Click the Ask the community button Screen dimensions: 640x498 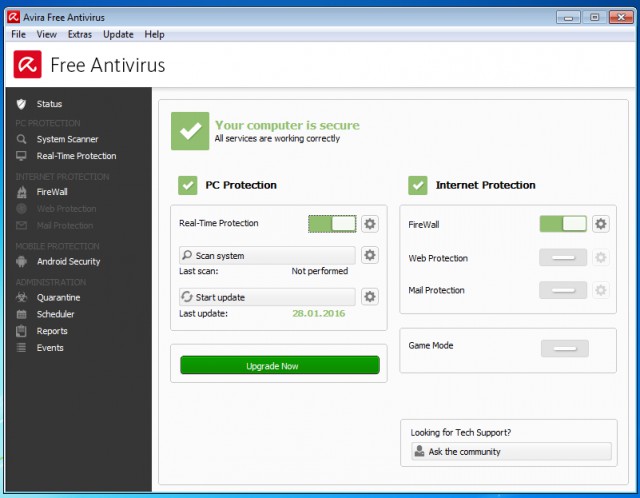(511, 451)
